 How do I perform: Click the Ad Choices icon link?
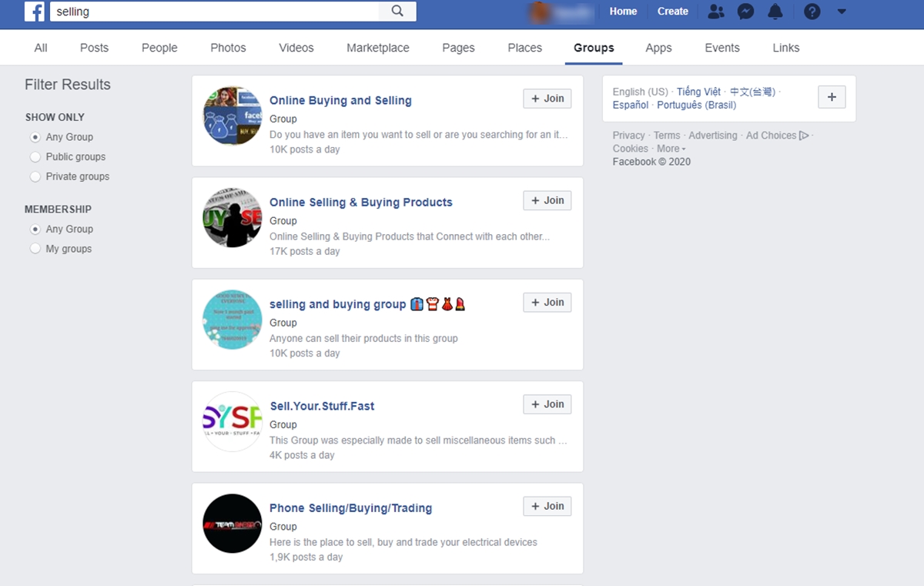pos(804,136)
